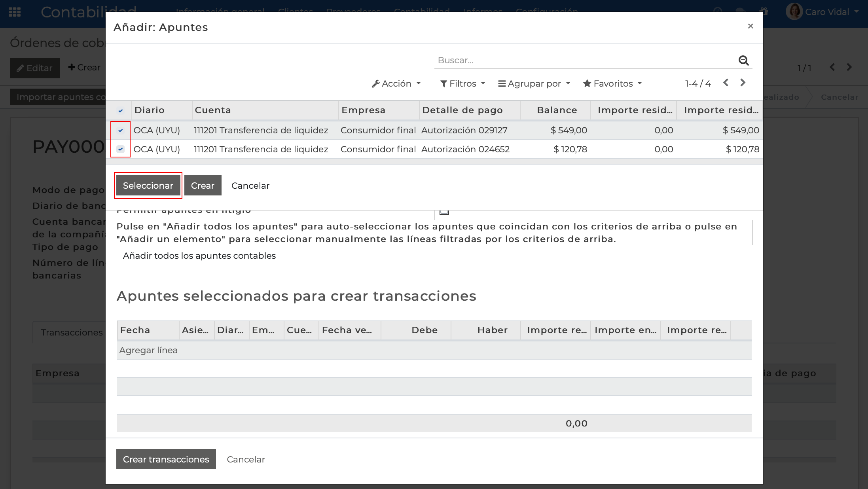Open the Acción dropdown

coord(396,83)
